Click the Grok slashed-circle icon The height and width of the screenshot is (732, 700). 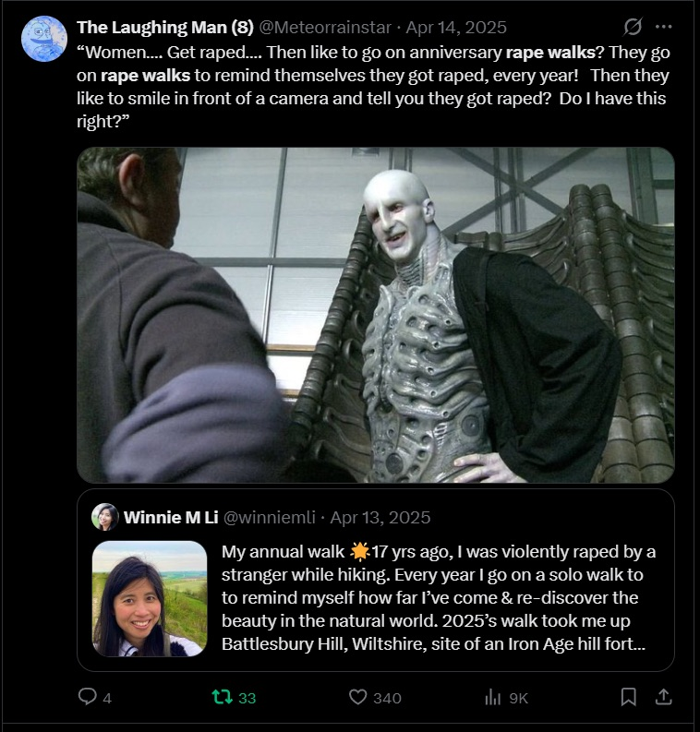tap(633, 27)
